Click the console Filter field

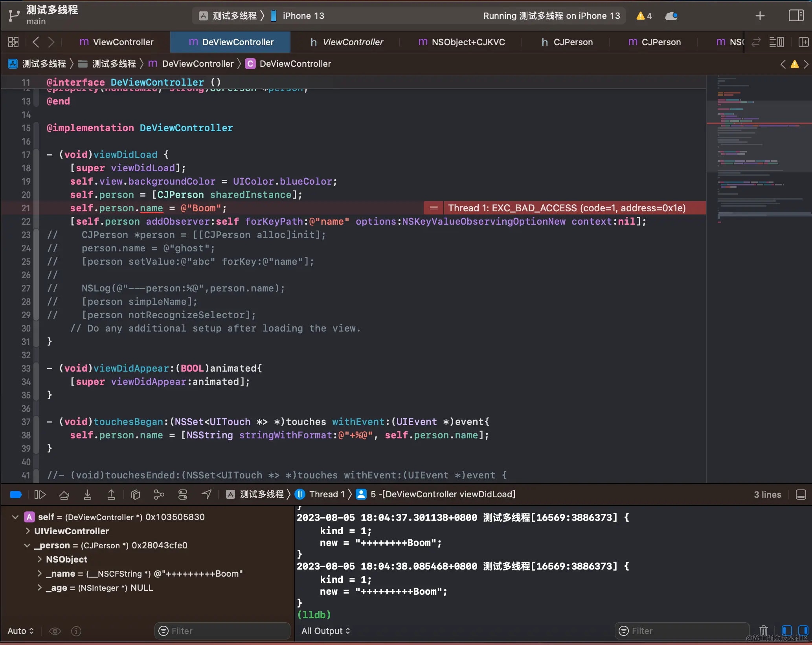(682, 631)
